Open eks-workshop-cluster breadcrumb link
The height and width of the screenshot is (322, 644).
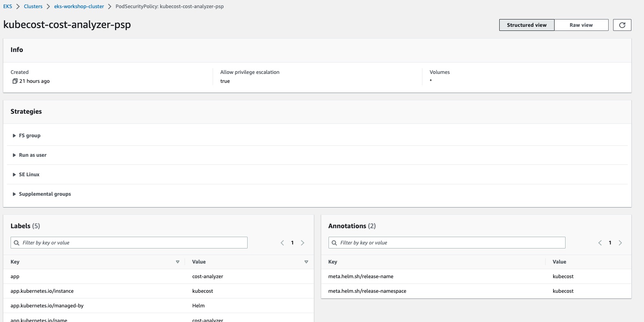pos(79,6)
